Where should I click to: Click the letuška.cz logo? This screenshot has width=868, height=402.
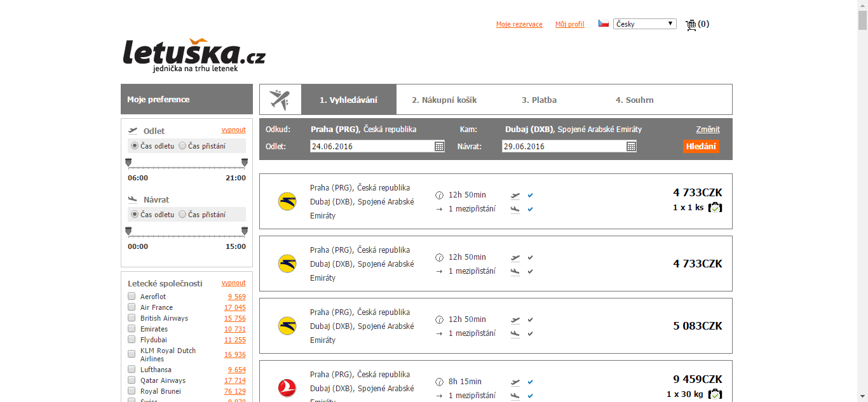pos(194,55)
